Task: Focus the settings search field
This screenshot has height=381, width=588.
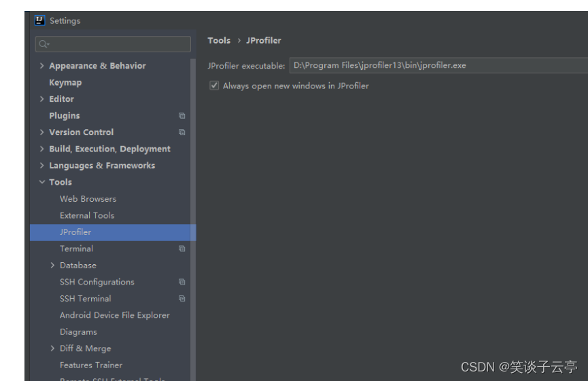Action: click(x=113, y=44)
